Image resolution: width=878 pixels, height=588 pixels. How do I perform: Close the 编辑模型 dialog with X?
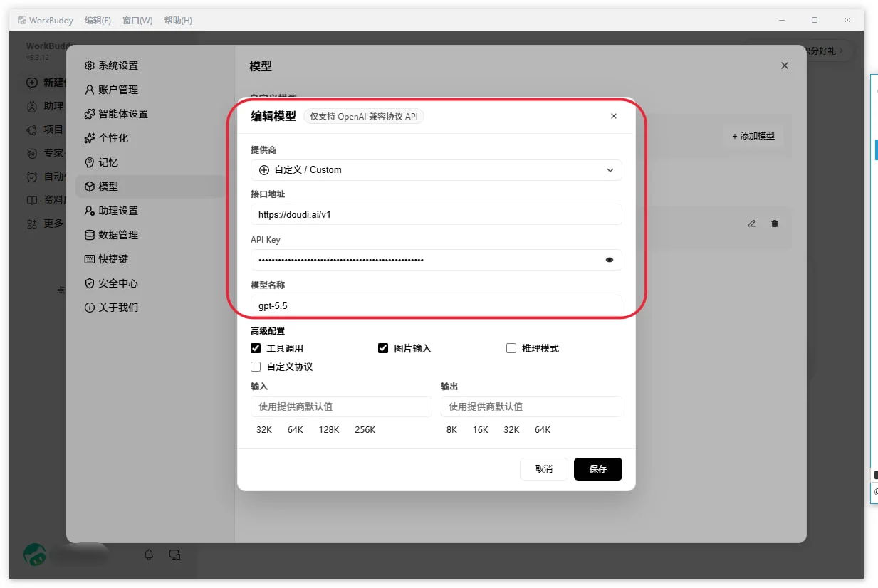coord(614,116)
